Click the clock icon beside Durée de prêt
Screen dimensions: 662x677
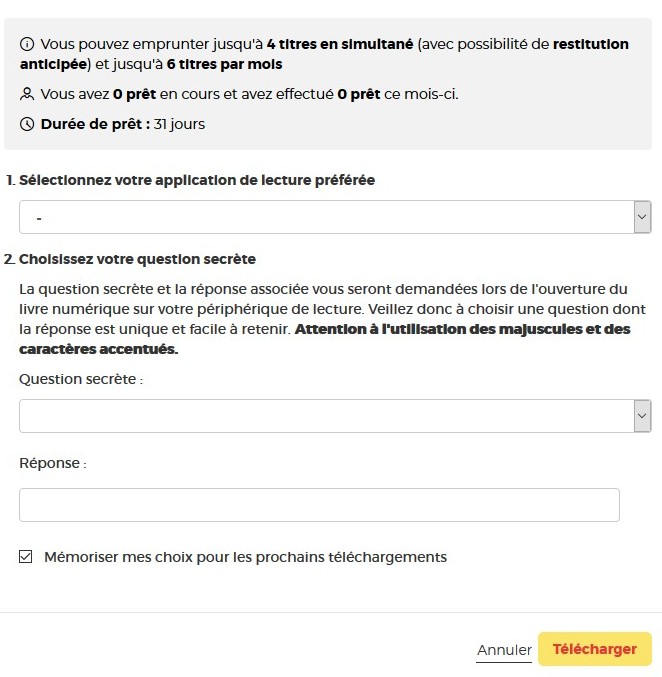[x=27, y=125]
